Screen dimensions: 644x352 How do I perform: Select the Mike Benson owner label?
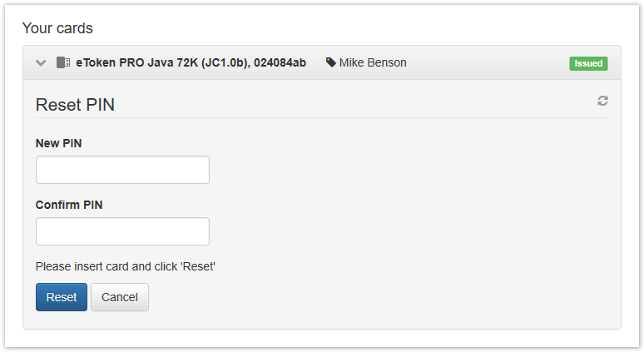point(373,63)
